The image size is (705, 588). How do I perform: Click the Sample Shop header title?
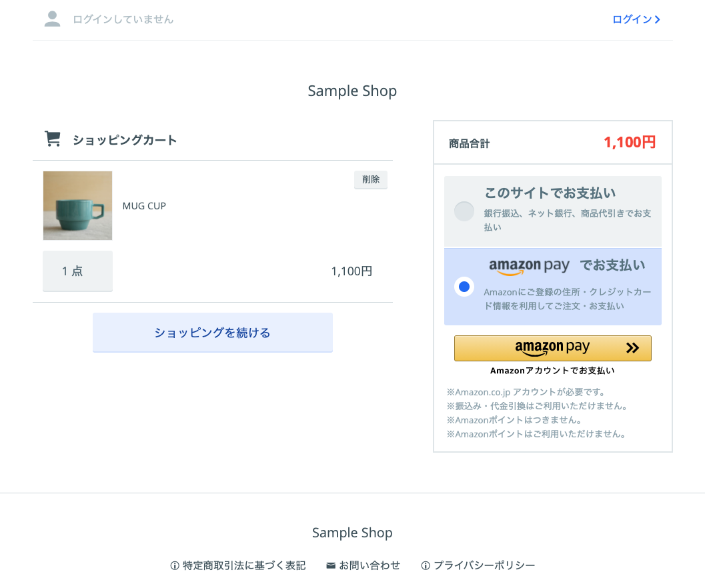(352, 91)
